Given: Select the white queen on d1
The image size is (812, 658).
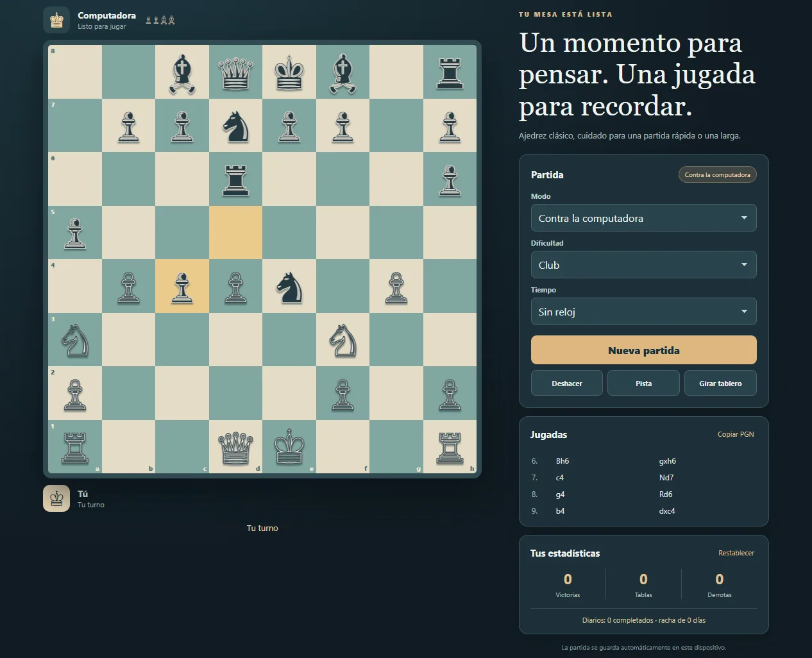Looking at the screenshot, I should pyautogui.click(x=235, y=446).
